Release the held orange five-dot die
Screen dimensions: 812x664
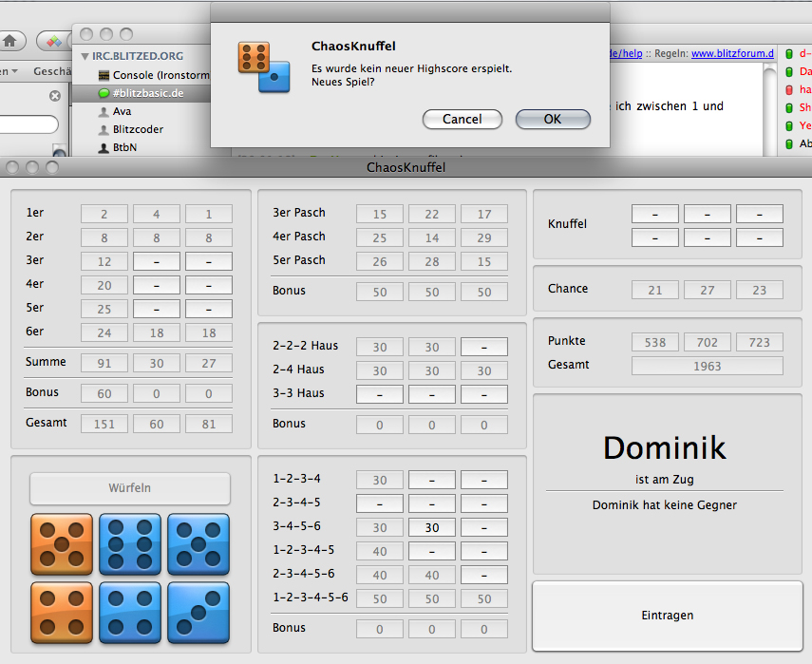tap(62, 544)
